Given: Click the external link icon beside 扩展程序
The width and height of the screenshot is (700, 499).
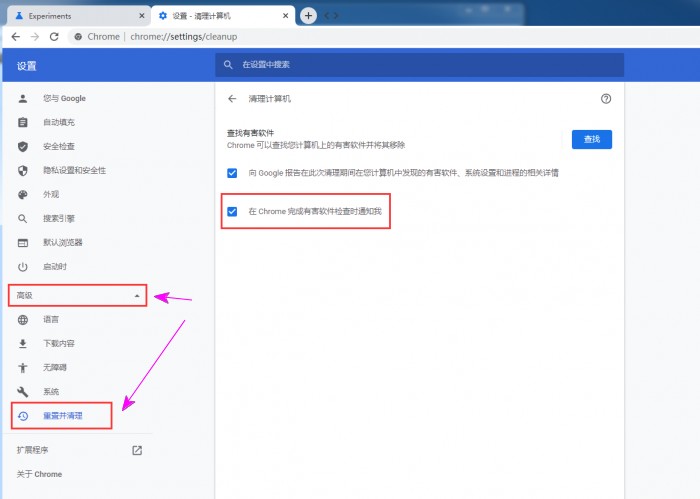Looking at the screenshot, I should coord(137,450).
